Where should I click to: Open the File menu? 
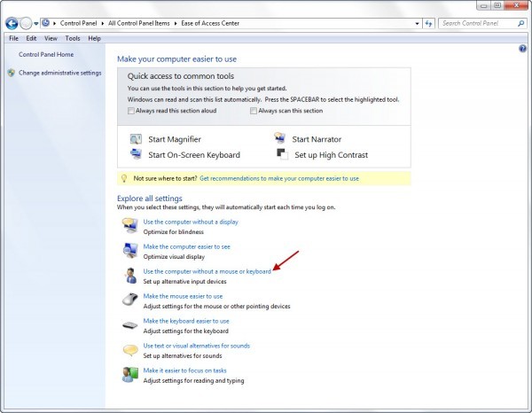tap(13, 38)
